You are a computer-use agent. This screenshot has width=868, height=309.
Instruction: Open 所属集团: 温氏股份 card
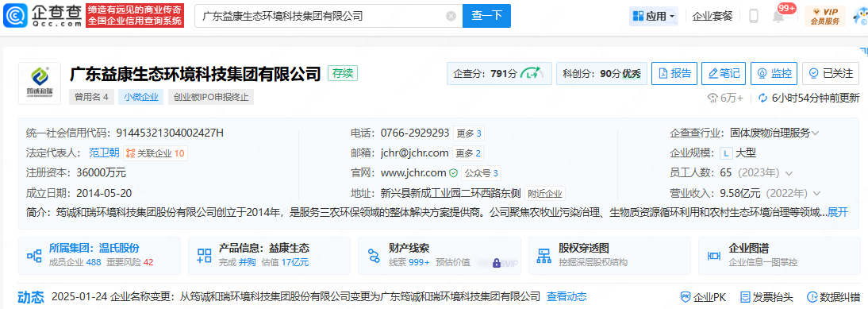click(x=99, y=255)
